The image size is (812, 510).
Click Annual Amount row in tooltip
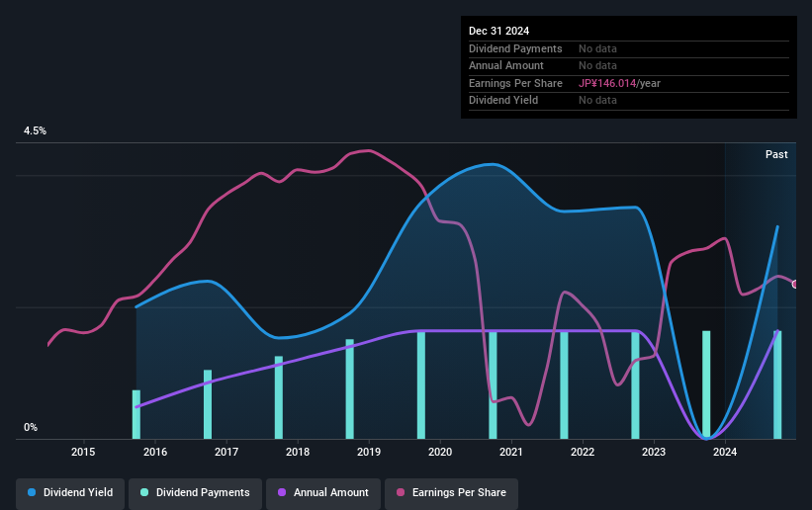[x=629, y=66]
